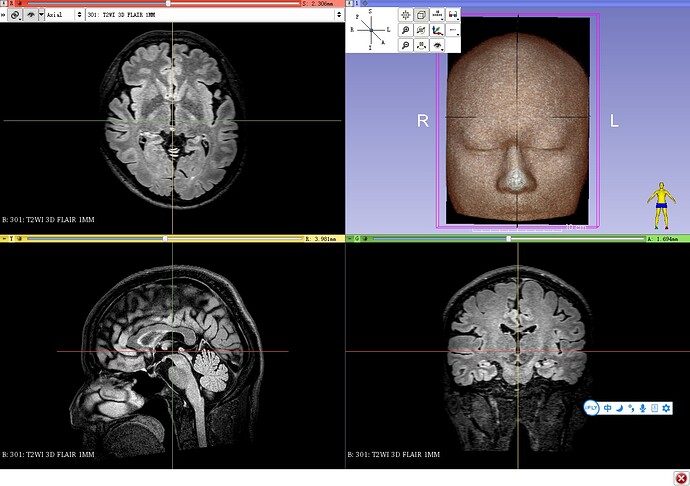Pin the green slice view controller

[350, 239]
